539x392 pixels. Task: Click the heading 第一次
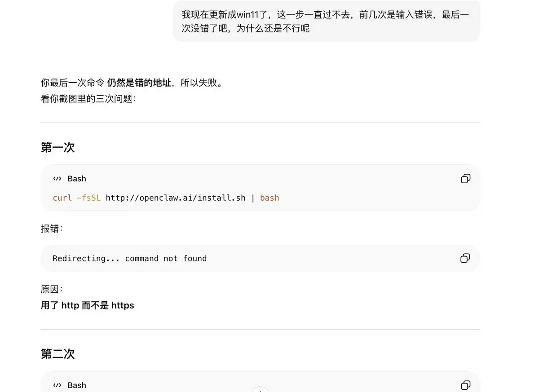57,147
